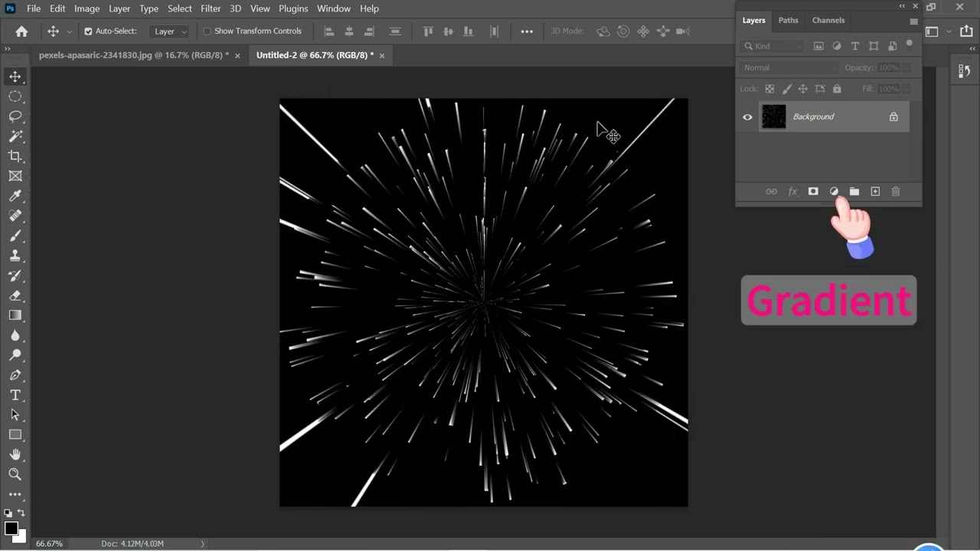Select the Dodge tool

point(15,355)
